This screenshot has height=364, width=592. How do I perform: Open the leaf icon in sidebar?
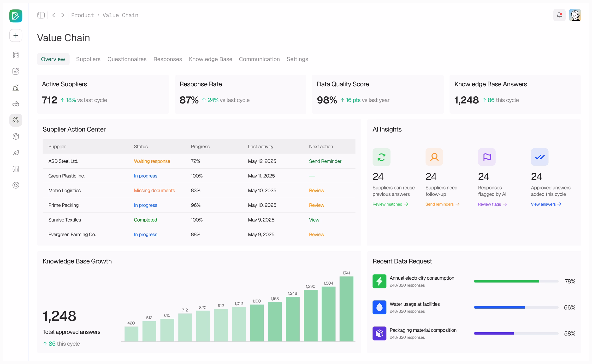coord(16,153)
